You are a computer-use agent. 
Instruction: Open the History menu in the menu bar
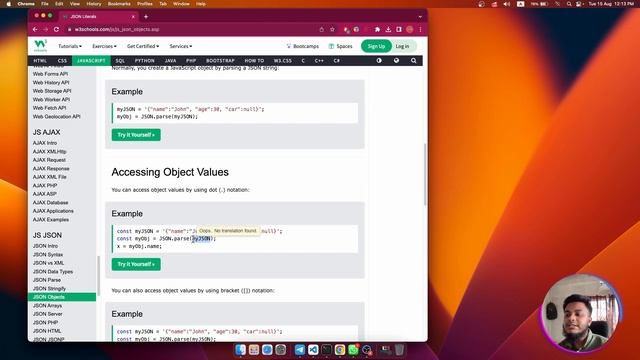pyautogui.click(x=93, y=4)
